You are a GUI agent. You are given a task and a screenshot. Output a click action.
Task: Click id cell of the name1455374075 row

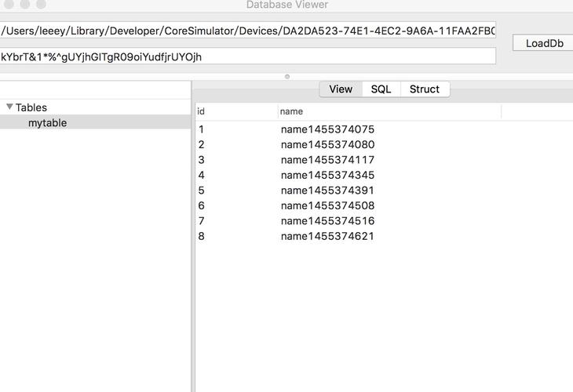click(202, 129)
